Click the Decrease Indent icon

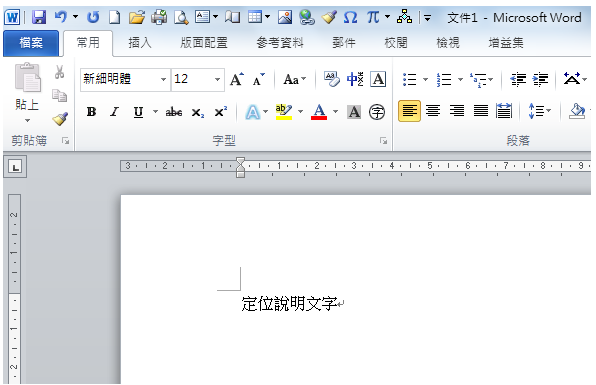pyautogui.click(x=518, y=79)
